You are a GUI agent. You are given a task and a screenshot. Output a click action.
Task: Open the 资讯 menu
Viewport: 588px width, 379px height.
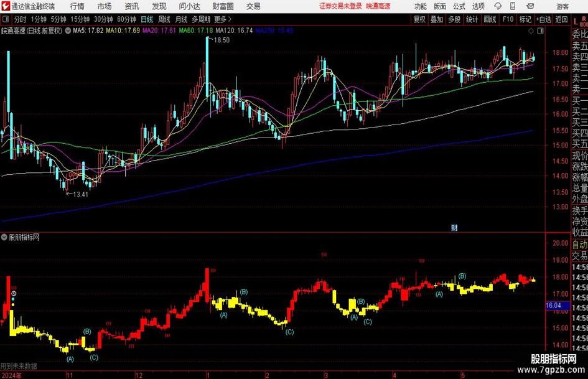(132, 6)
